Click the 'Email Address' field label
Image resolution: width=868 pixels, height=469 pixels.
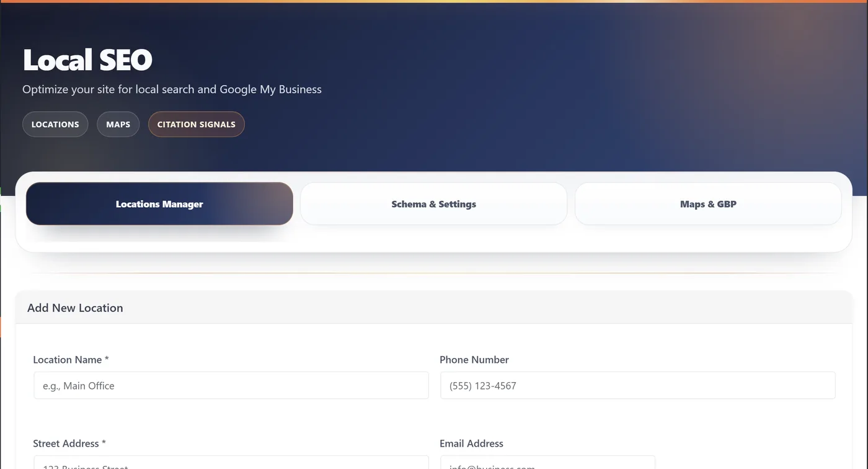(x=471, y=444)
